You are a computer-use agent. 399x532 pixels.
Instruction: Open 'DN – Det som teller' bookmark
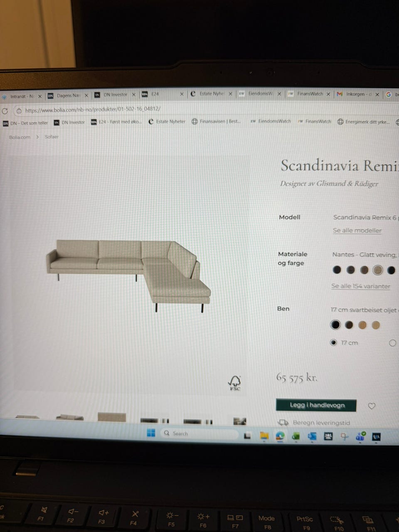click(25, 123)
